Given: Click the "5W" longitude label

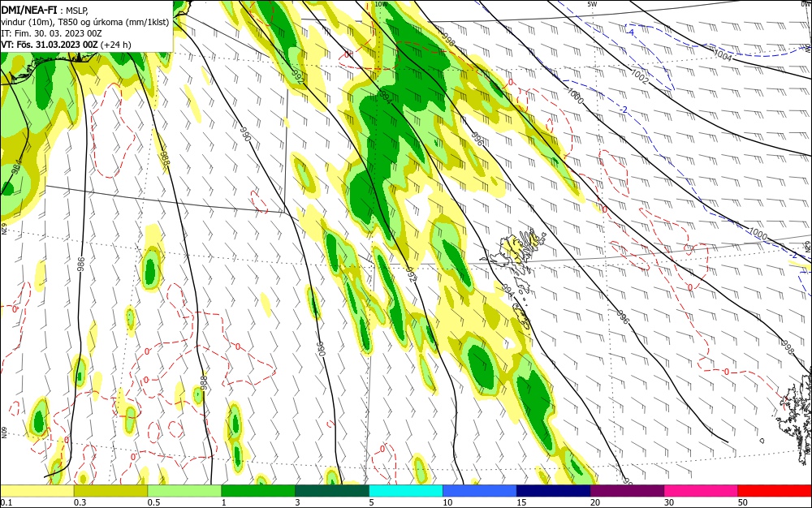Looking at the screenshot, I should [592, 4].
